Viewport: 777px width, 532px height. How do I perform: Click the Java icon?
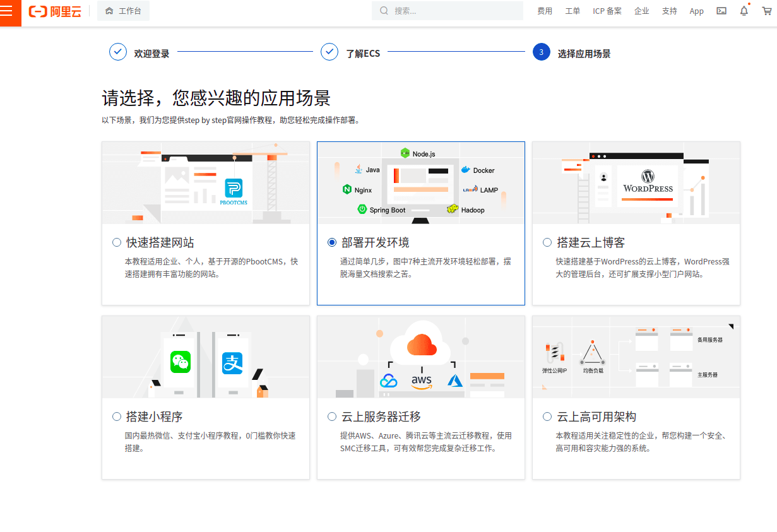358,169
